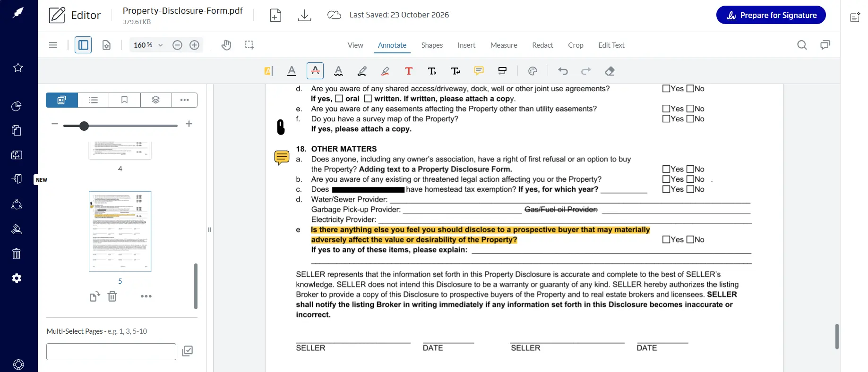Open more panel options in left panel tabs
The width and height of the screenshot is (868, 372).
pos(184,100)
